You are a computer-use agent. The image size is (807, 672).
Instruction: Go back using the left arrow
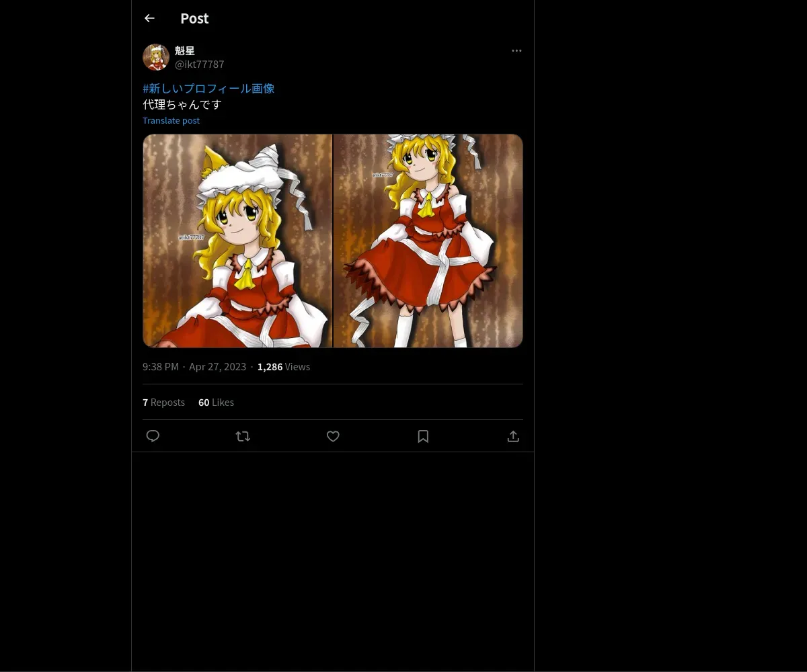click(149, 19)
